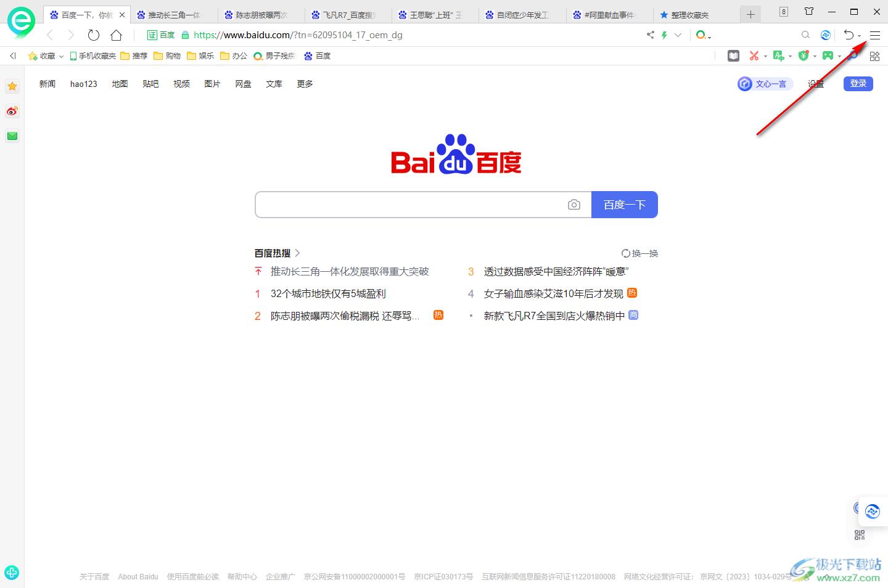Open hot search 女子输血感染艾滋10年后才发现
888x588 pixels.
[553, 294]
